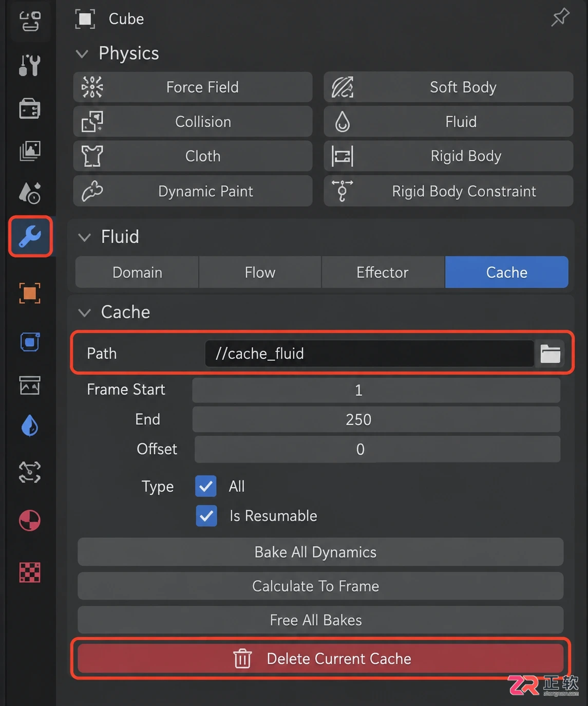Toggle Fluid physics button

coord(448,122)
